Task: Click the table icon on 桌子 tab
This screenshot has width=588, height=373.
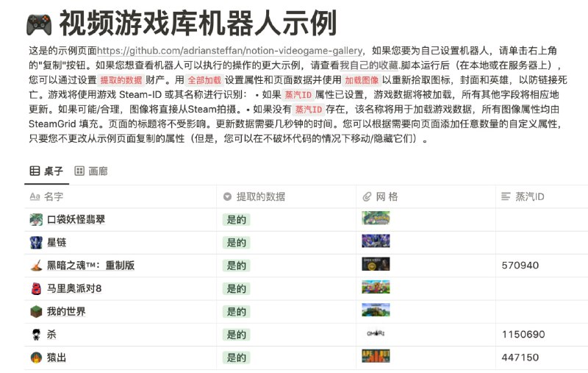Action: (x=35, y=171)
